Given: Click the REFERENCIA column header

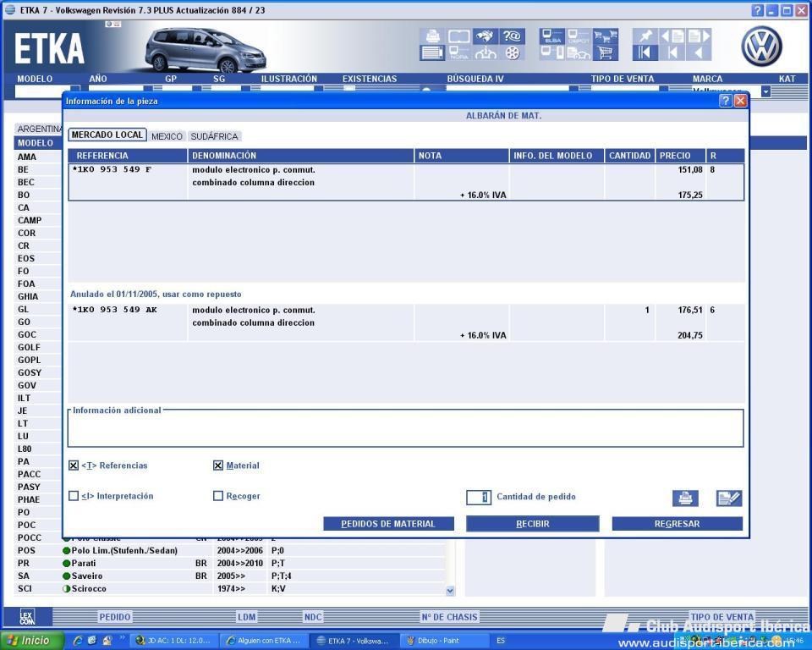Looking at the screenshot, I should [128, 156].
